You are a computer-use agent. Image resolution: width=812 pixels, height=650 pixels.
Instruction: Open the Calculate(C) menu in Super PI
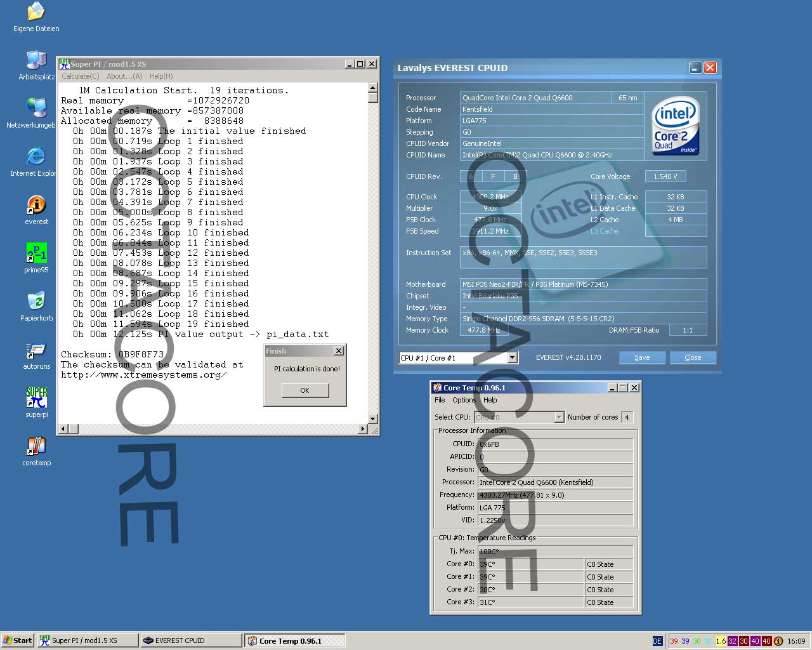[81, 76]
